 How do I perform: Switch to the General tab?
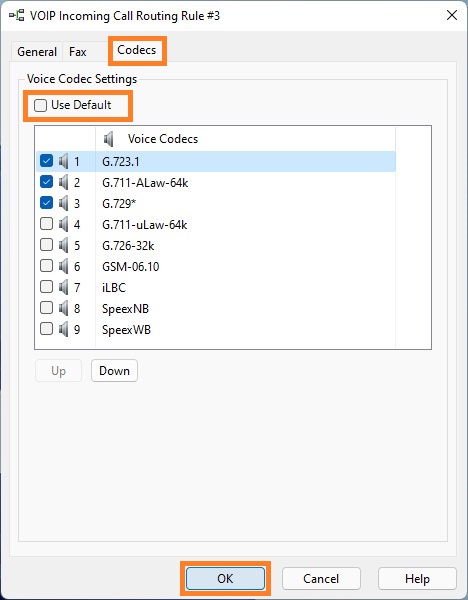37,52
